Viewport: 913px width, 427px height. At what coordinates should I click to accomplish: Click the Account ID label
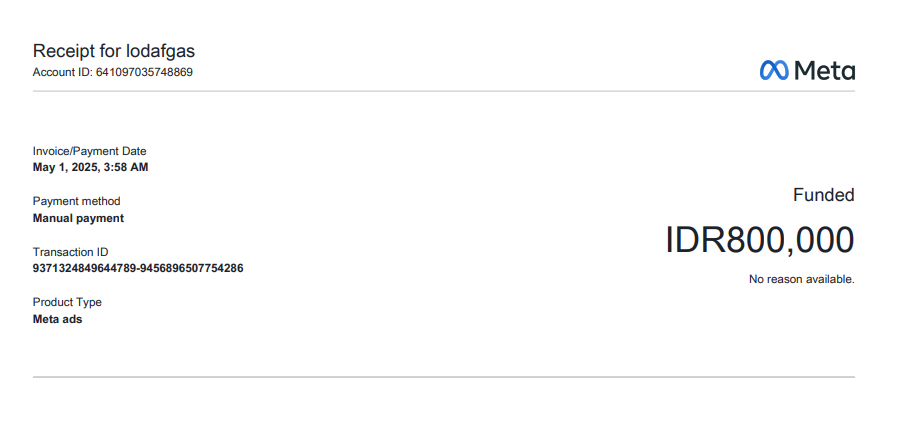click(x=62, y=73)
